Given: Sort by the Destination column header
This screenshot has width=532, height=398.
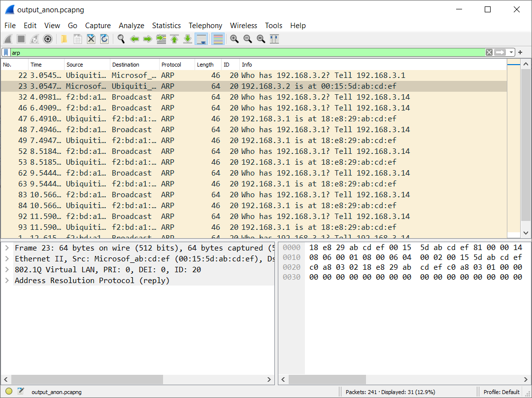Looking at the screenshot, I should [134, 65].
